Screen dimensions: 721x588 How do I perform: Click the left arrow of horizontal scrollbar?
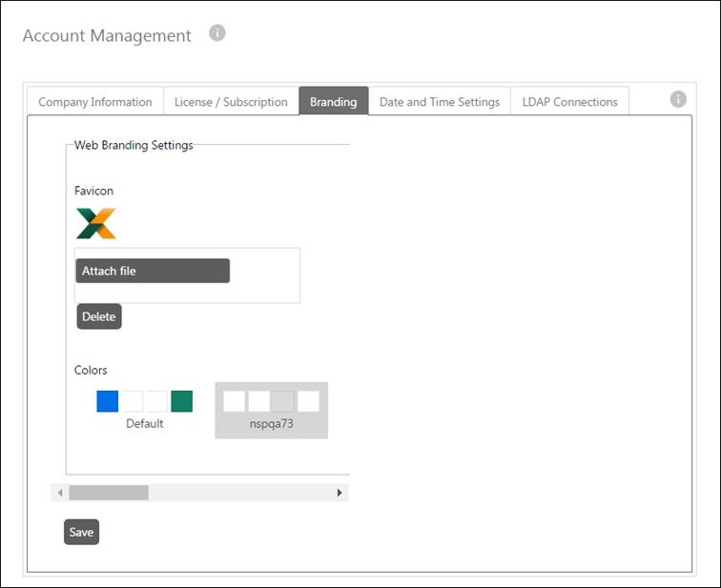(x=59, y=493)
